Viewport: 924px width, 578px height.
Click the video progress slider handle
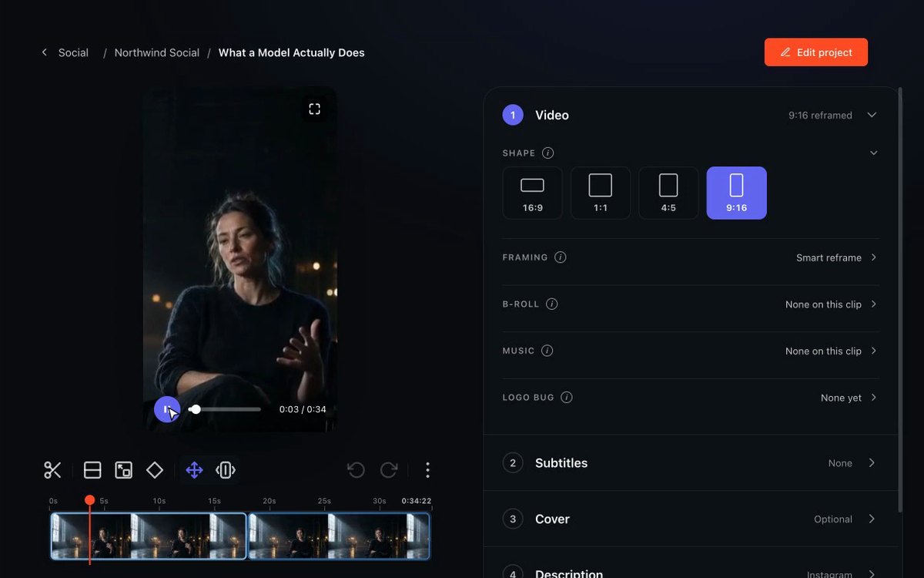196,409
